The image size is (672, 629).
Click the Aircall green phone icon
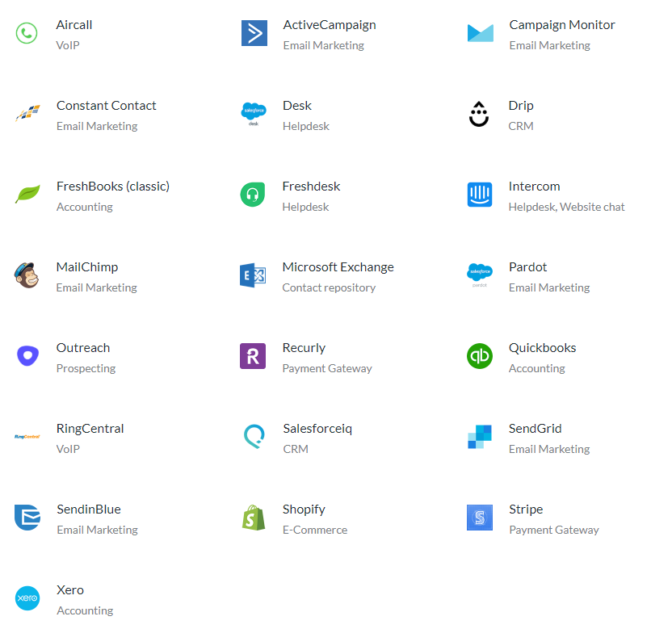(x=27, y=33)
